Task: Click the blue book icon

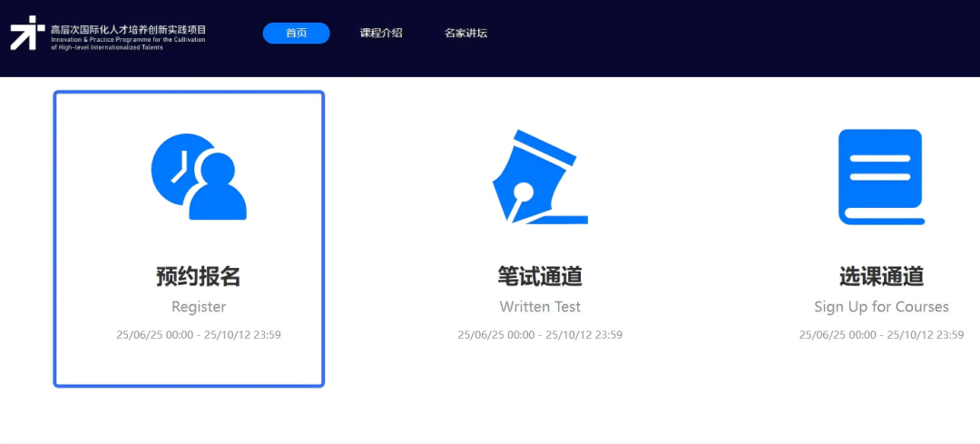Action: tap(880, 176)
